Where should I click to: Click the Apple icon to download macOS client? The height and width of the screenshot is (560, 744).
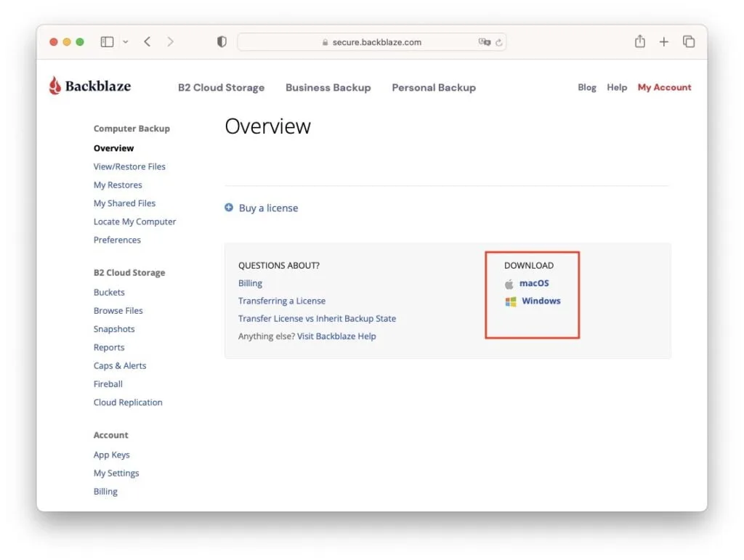click(509, 283)
